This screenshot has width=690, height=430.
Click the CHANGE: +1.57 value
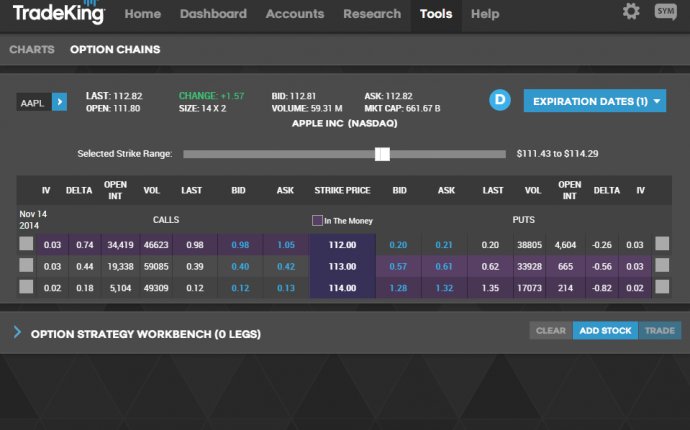(x=211, y=96)
